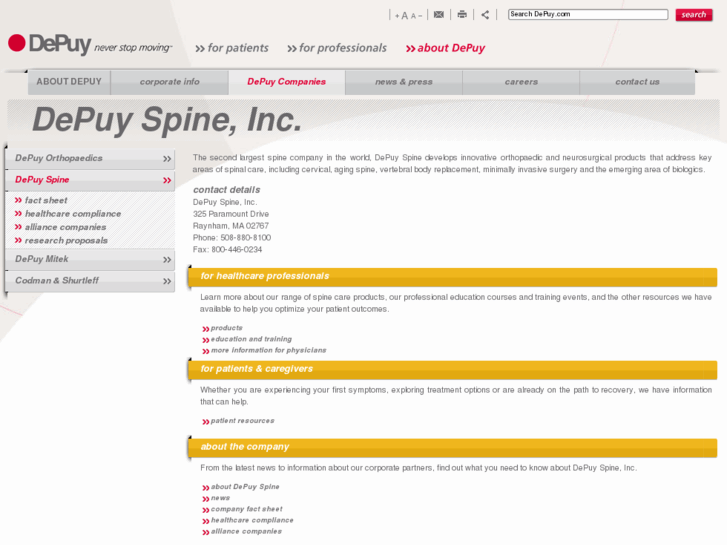The image size is (727, 545).
Task: Select the ABOUT DEPUY tab
Action: [69, 82]
